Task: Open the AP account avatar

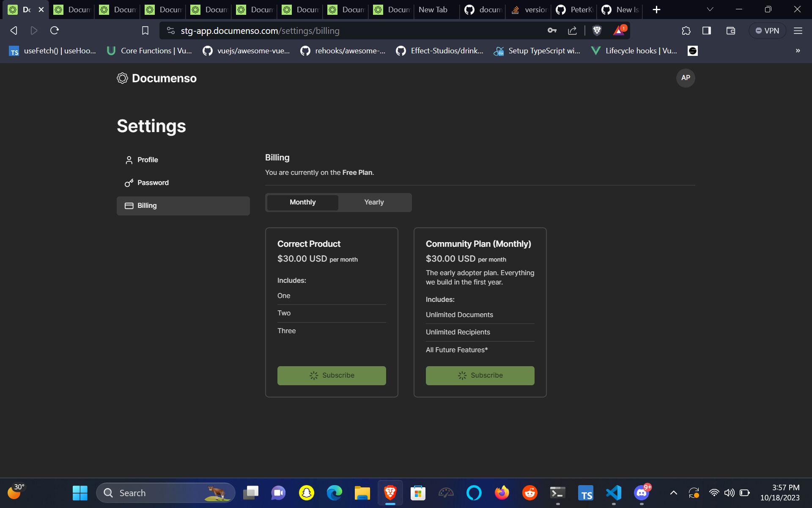Action: 685,78
